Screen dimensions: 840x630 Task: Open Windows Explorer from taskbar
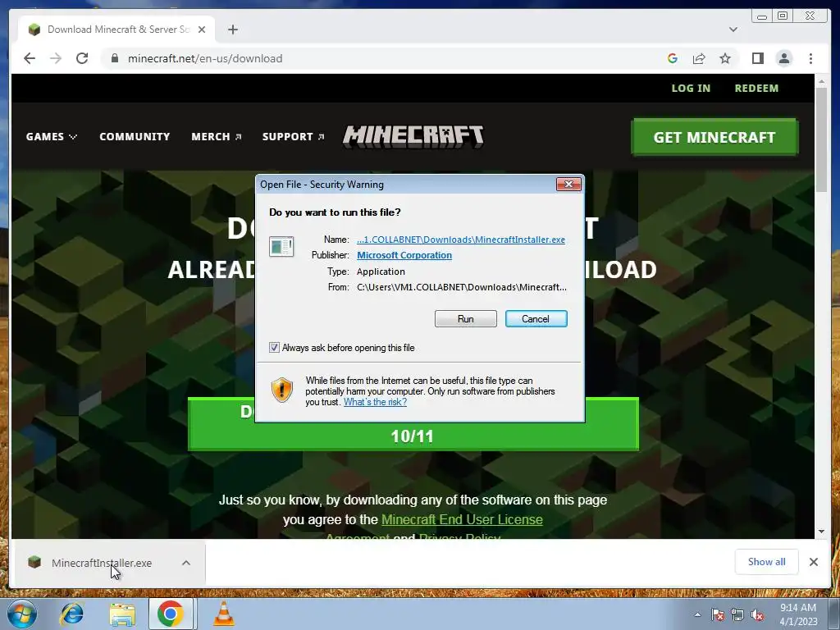pyautogui.click(x=122, y=614)
